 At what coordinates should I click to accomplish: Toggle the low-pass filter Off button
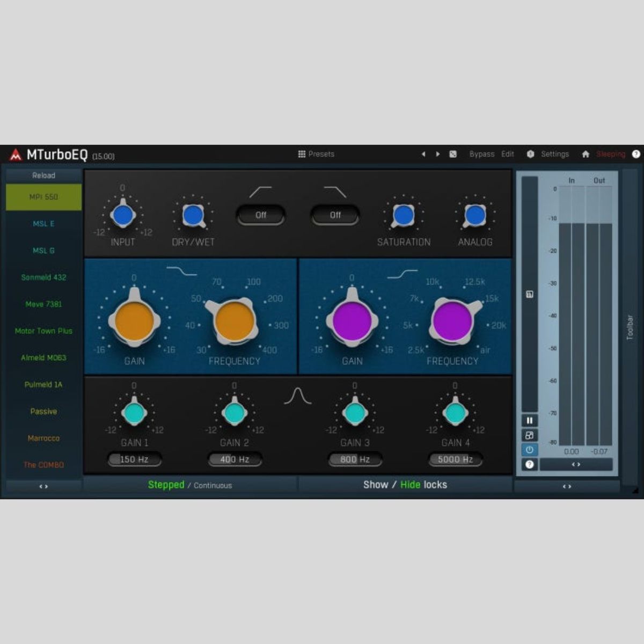[x=335, y=215]
